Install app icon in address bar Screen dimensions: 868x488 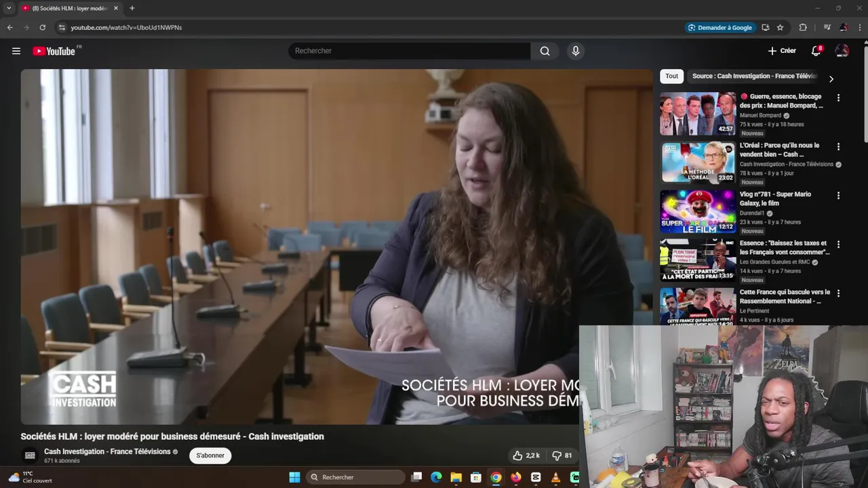pyautogui.click(x=766, y=27)
